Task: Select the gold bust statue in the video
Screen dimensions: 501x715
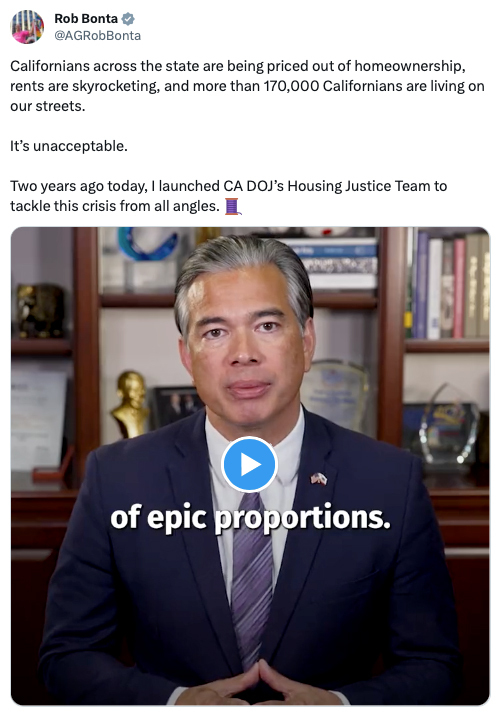Action: (x=130, y=404)
